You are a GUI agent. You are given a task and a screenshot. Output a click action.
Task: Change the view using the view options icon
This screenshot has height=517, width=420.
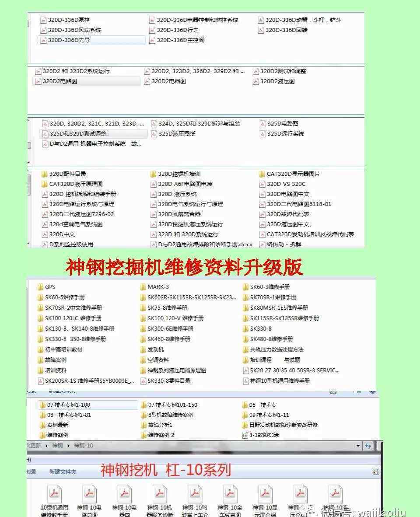(375, 472)
